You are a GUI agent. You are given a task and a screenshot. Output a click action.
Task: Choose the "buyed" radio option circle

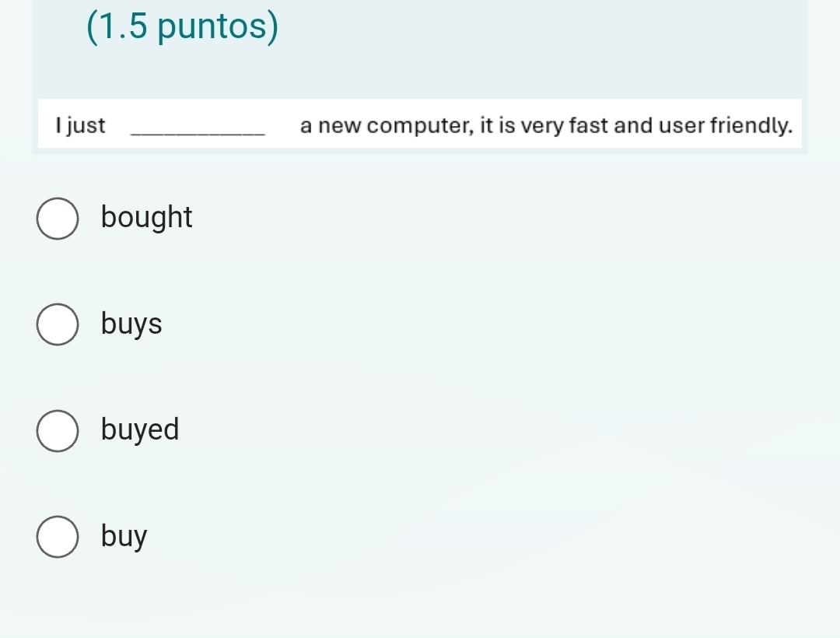[57, 430]
